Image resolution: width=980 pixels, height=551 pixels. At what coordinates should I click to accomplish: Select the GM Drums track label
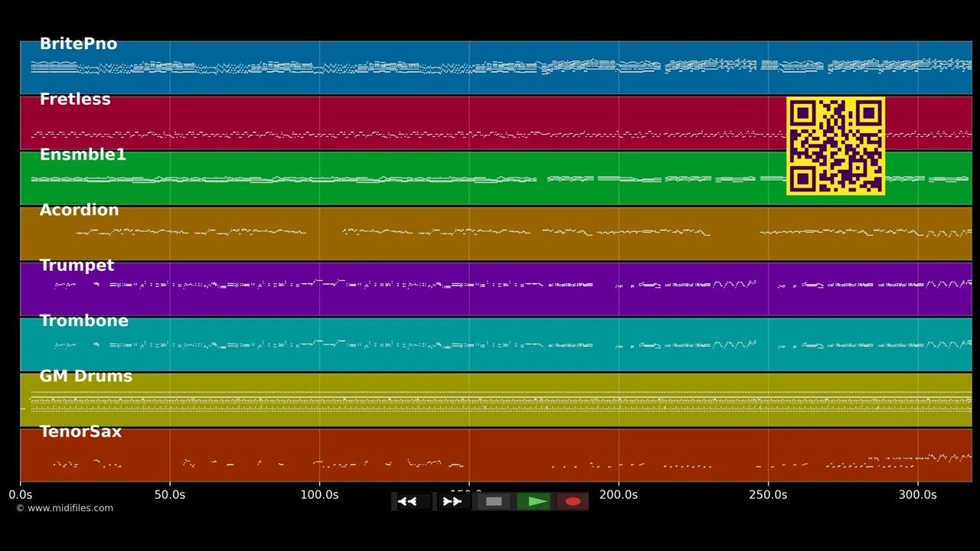point(86,377)
